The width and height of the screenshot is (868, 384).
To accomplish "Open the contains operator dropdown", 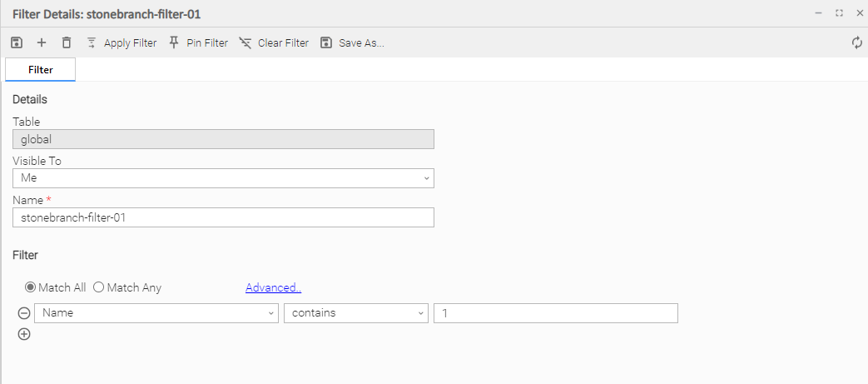I will [355, 313].
